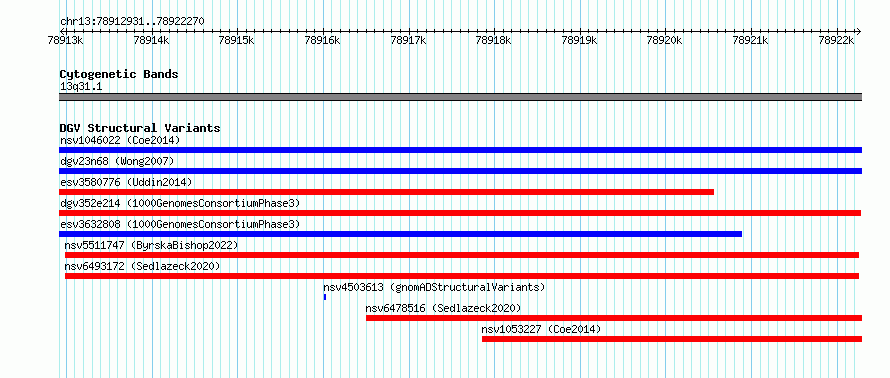This screenshot has width=890, height=378.
Task: Open the dgv352e214 (1000GenomesConsortiumPhase3) label
Action: click(180, 203)
